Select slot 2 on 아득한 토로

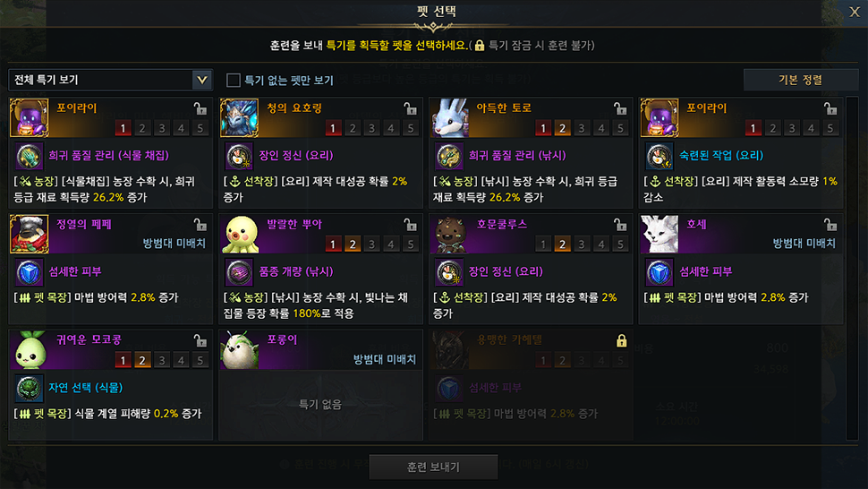[x=563, y=128]
